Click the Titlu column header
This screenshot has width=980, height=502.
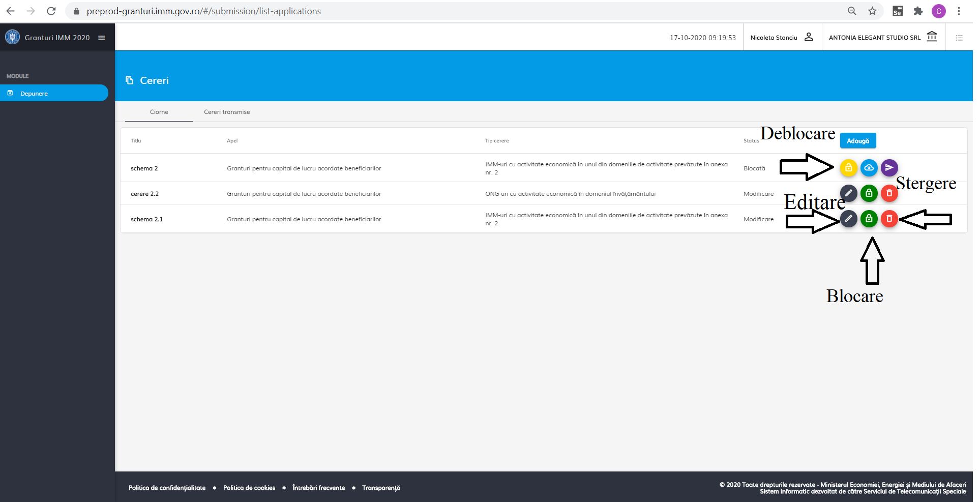click(136, 141)
